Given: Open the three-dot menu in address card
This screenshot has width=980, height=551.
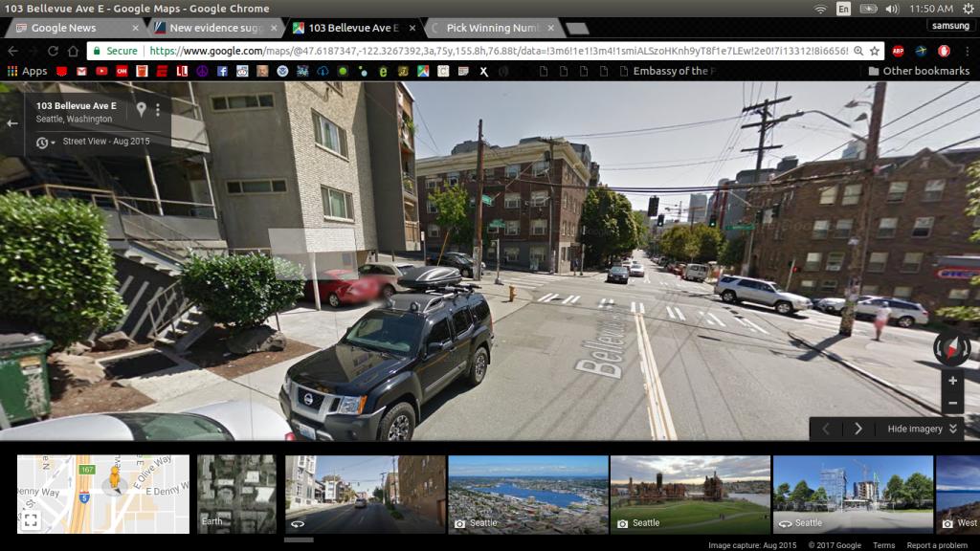Looking at the screenshot, I should (x=158, y=110).
